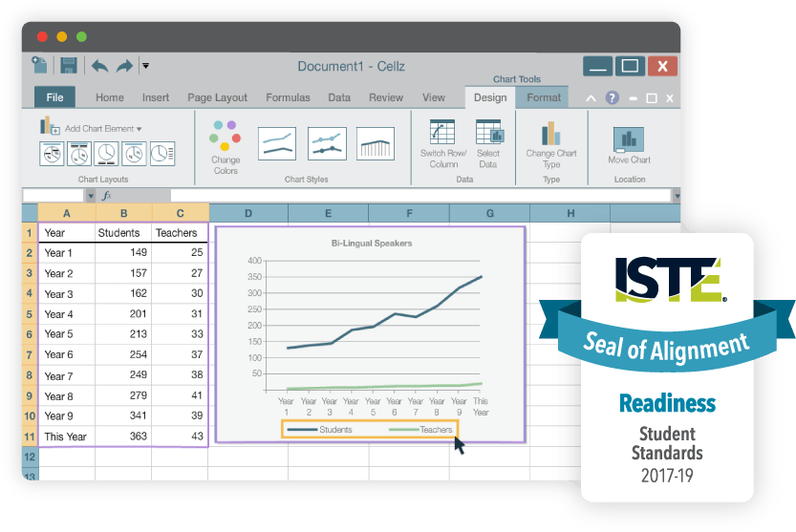Screen dimensions: 796x532
Task: Click the Students legend entry
Action: click(x=320, y=430)
